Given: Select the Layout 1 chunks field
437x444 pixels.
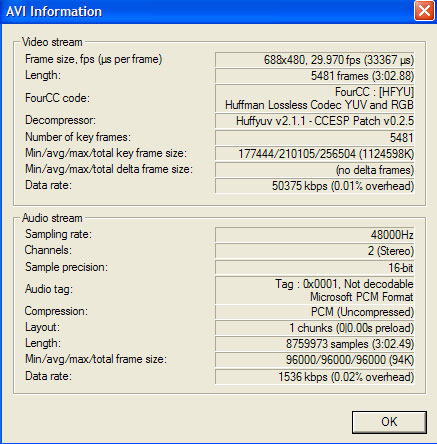Looking at the screenshot, I should pyautogui.click(x=315, y=328).
